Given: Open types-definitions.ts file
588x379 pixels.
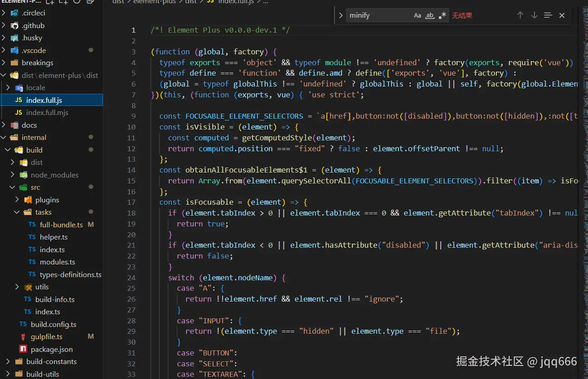Looking at the screenshot, I should (70, 275).
